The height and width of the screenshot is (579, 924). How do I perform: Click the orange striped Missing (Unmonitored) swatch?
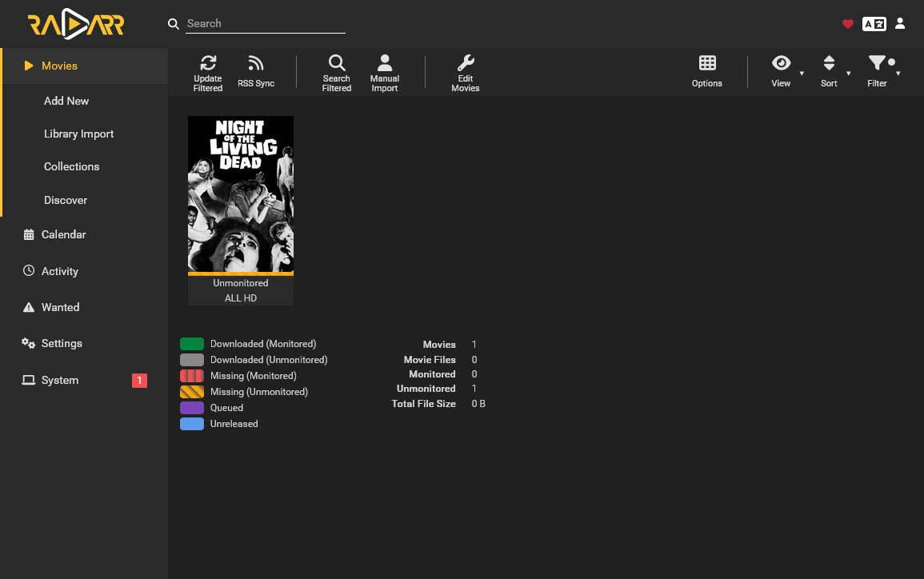click(191, 392)
